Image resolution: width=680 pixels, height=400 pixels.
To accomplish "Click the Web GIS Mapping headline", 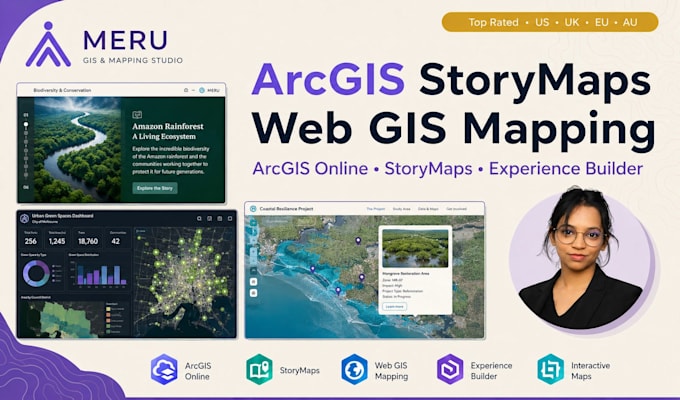I will pyautogui.click(x=454, y=129).
